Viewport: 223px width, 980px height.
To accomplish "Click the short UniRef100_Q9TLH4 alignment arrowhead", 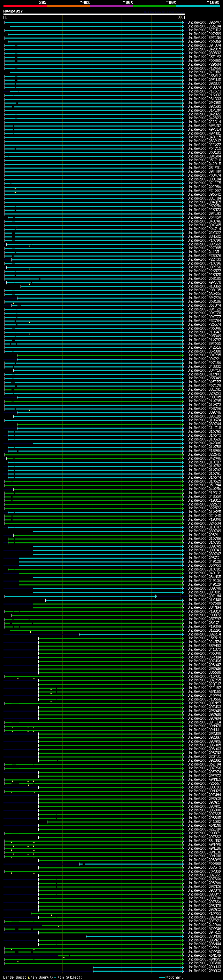I will (156, 596).
